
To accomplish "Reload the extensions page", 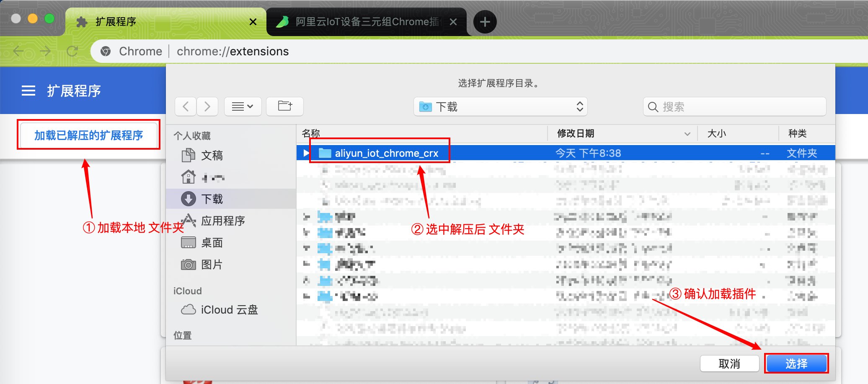I will 72,51.
